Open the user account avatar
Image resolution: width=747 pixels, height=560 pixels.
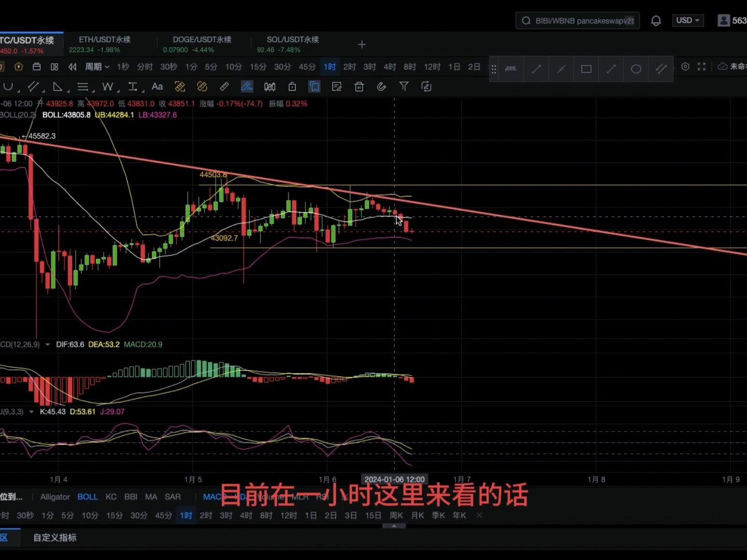click(x=724, y=21)
